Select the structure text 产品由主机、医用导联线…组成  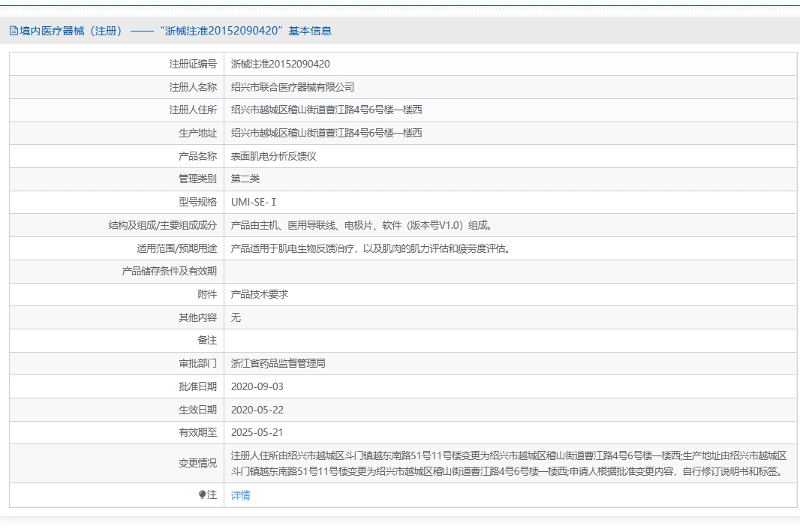click(x=361, y=225)
